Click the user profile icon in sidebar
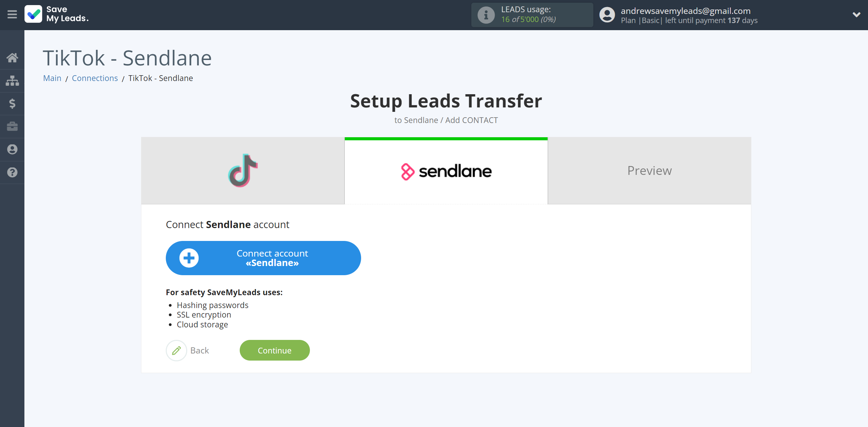Image resolution: width=868 pixels, height=427 pixels. (x=12, y=149)
